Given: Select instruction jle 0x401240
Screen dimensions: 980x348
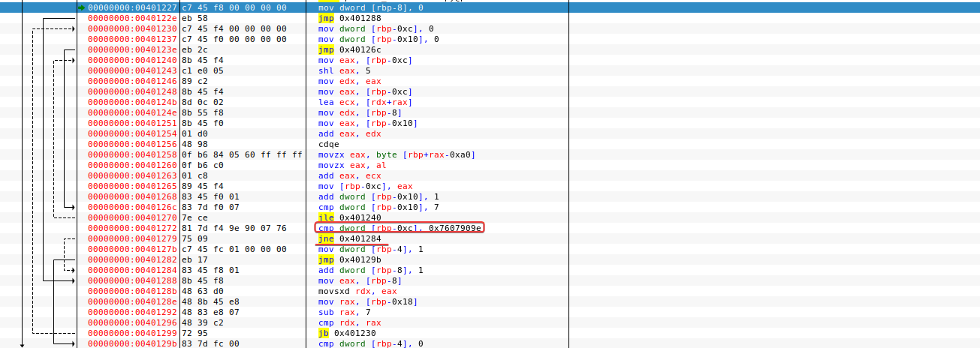Looking at the screenshot, I should pyautogui.click(x=351, y=217).
